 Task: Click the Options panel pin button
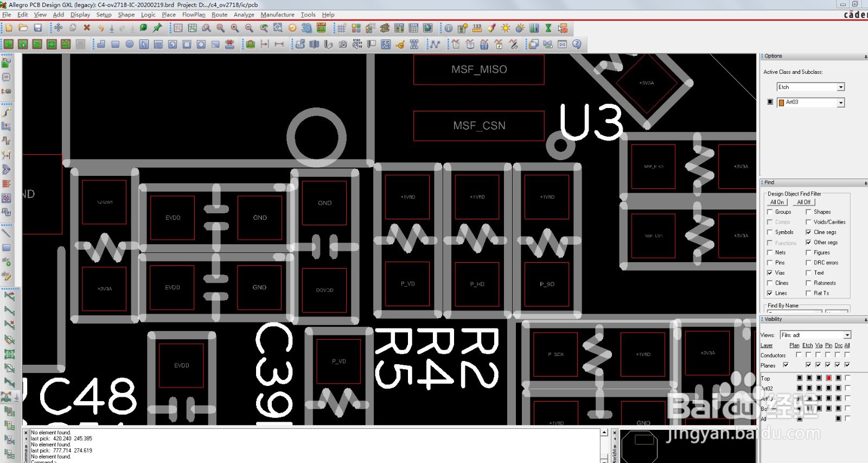(865, 56)
